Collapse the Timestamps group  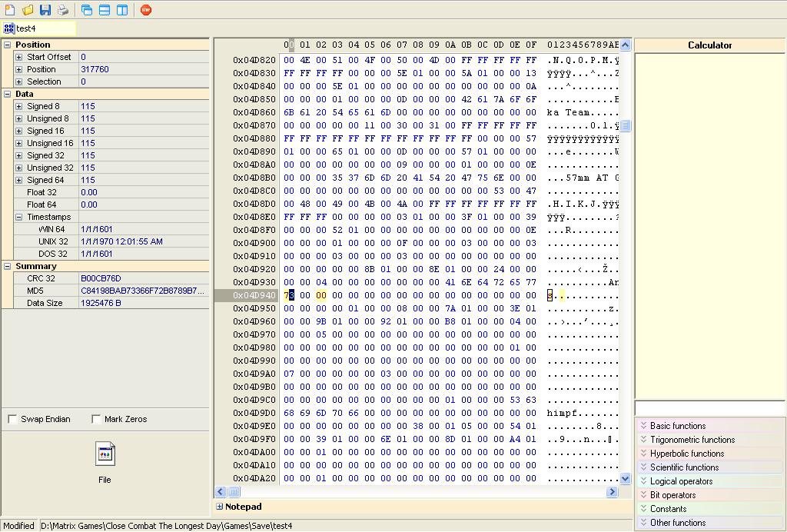[19, 218]
